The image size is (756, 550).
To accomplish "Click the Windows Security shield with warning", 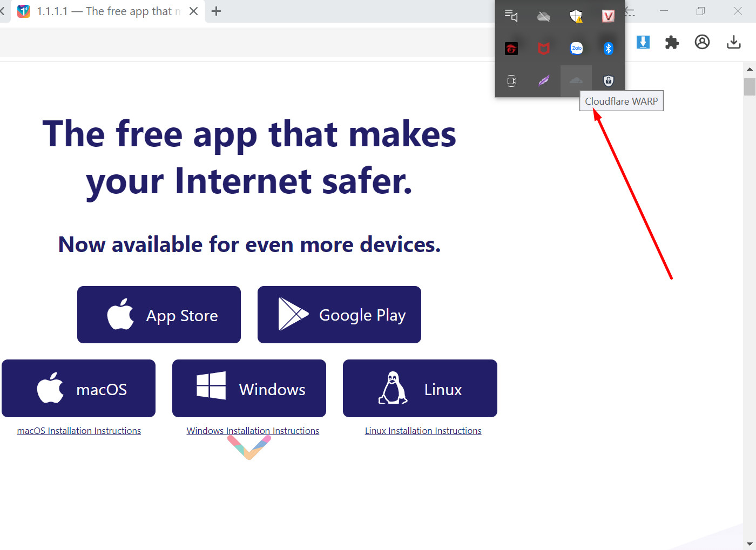I will [x=576, y=16].
